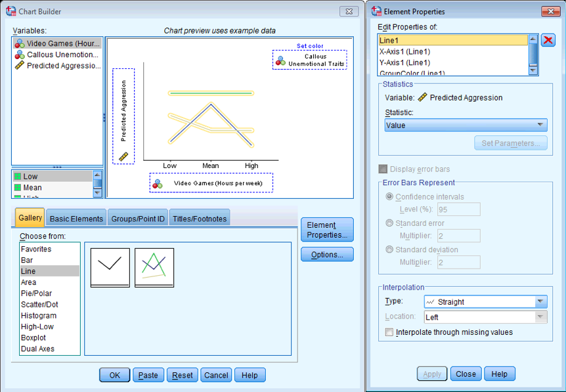Image resolution: width=566 pixels, height=392 pixels.
Task: Select Scatter/Dot in gallery list
Action: click(x=39, y=305)
